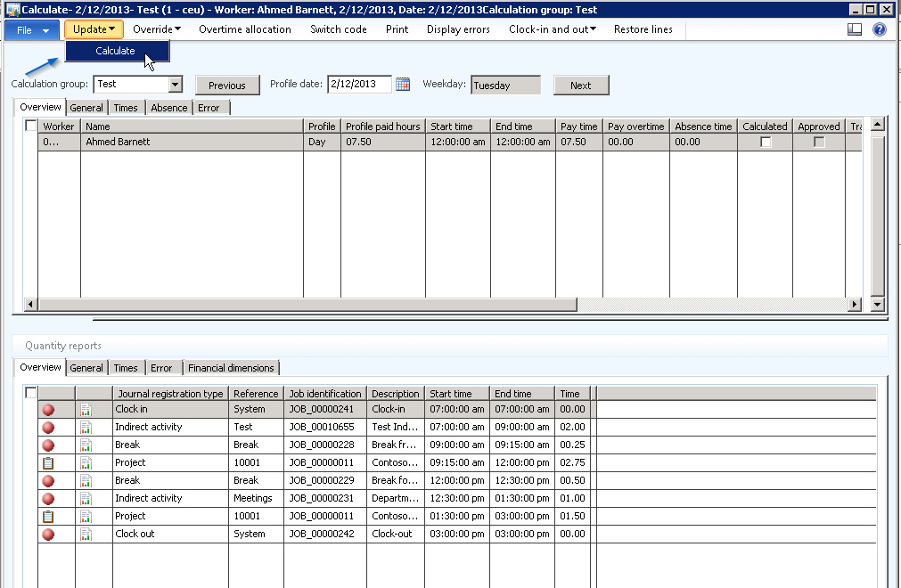Choose Calculate from the Update menu
The width and height of the screenshot is (901, 588).
[x=116, y=51]
